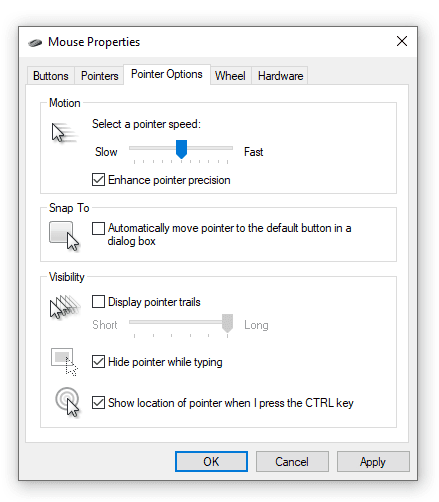Select the Wheel tab
The height and width of the screenshot is (502, 439).
(230, 76)
